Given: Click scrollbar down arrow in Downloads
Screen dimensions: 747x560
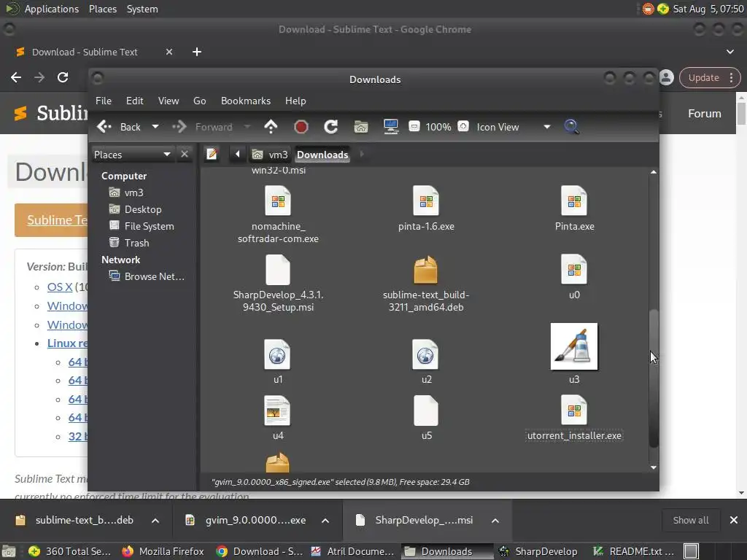Looking at the screenshot, I should pyautogui.click(x=654, y=467).
